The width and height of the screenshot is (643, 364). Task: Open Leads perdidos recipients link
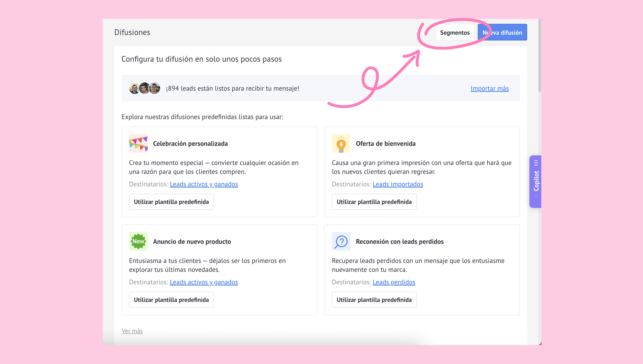point(394,282)
